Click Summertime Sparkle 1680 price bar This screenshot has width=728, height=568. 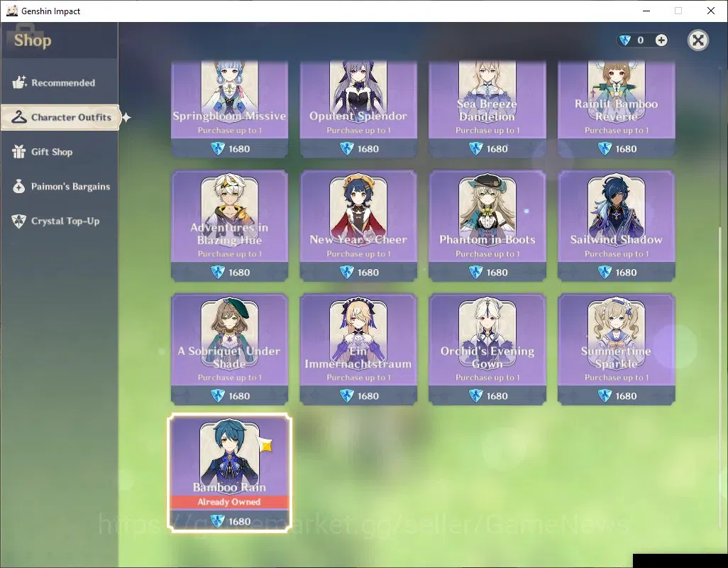pos(616,395)
